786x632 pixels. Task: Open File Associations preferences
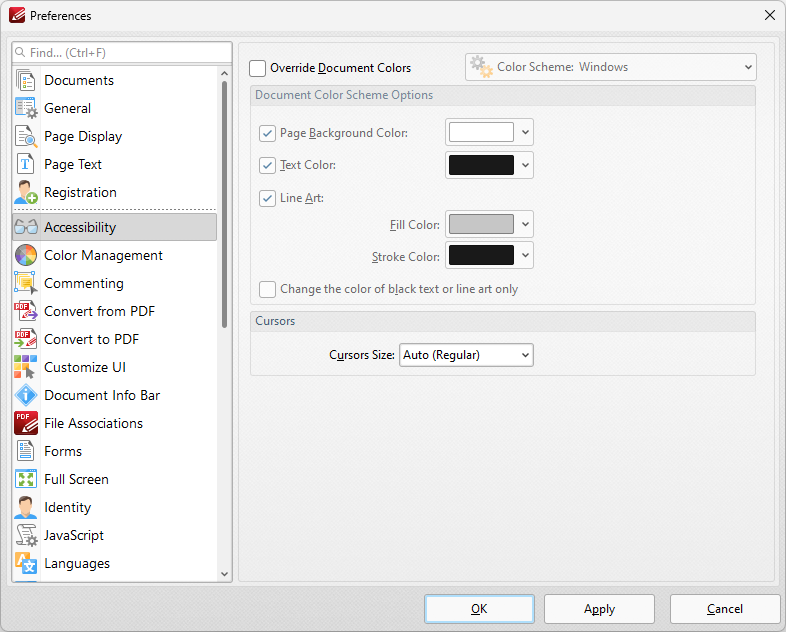[x=115, y=424]
